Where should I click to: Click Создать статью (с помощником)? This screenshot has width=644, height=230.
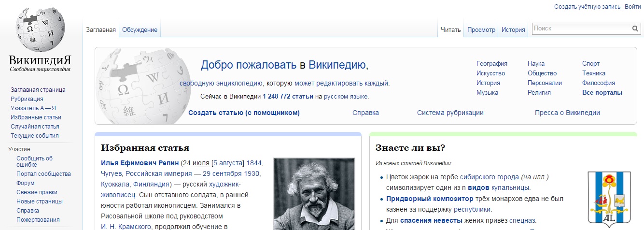tap(244, 113)
